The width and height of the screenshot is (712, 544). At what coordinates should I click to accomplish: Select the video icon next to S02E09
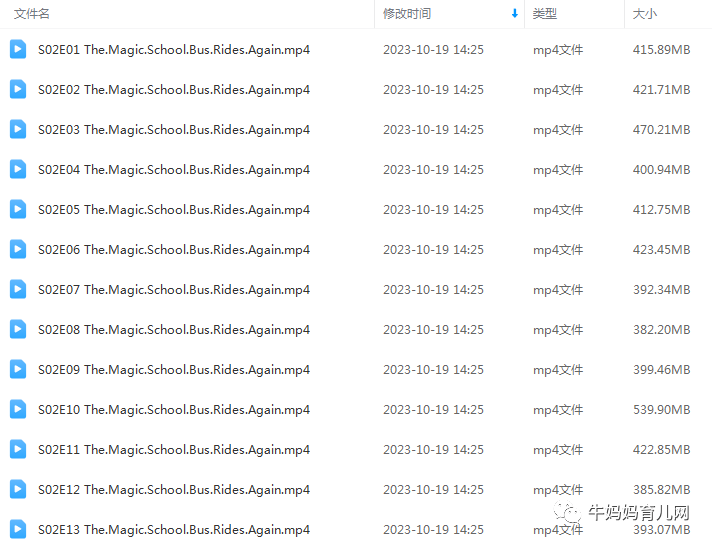click(x=18, y=369)
